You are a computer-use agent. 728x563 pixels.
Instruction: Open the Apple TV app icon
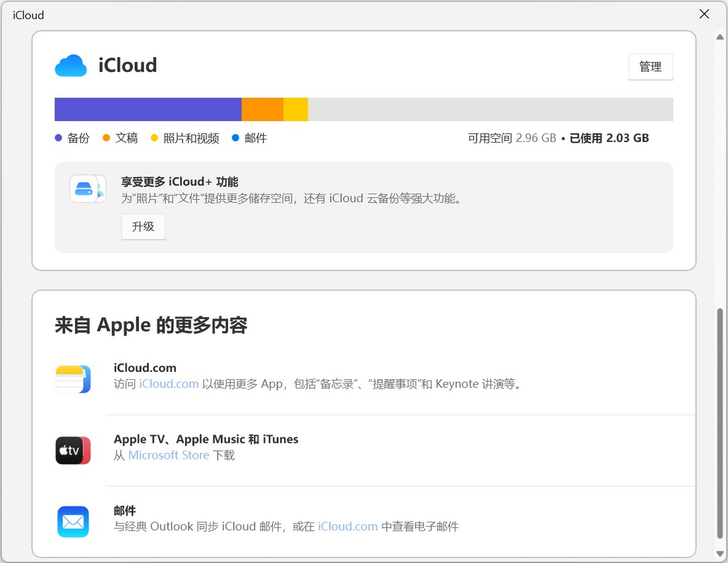coord(73,450)
